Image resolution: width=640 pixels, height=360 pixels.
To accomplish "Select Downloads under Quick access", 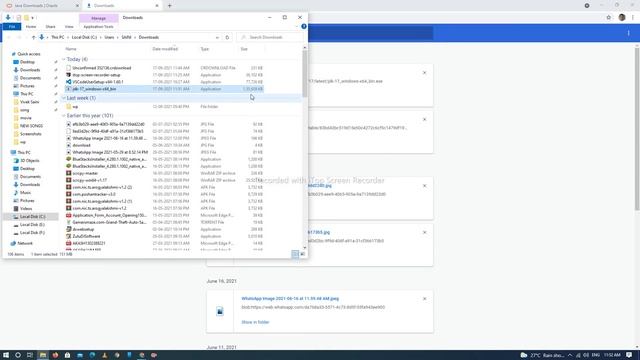I will pyautogui.click(x=30, y=70).
